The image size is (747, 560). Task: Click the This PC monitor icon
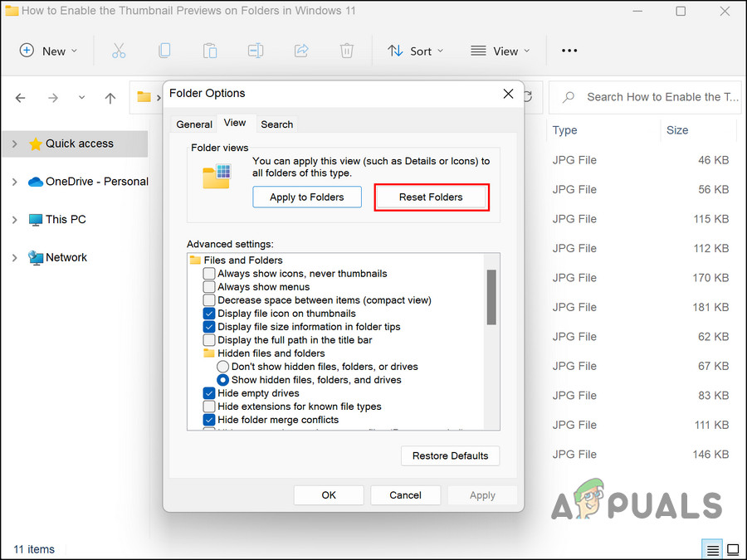coord(35,220)
